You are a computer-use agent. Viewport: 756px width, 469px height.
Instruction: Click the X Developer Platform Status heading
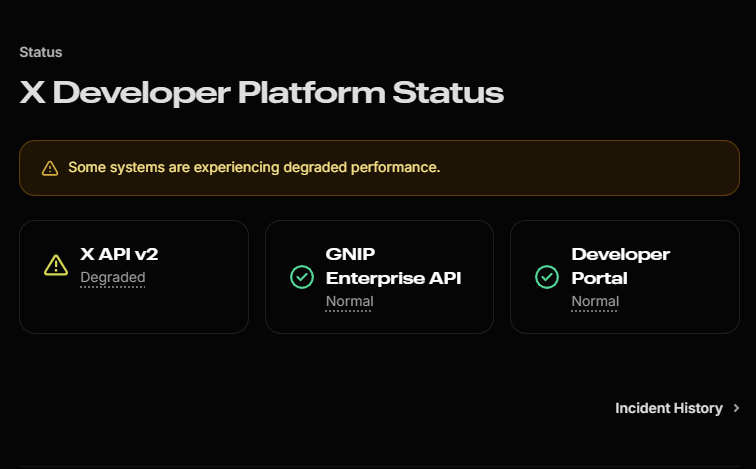(262, 93)
